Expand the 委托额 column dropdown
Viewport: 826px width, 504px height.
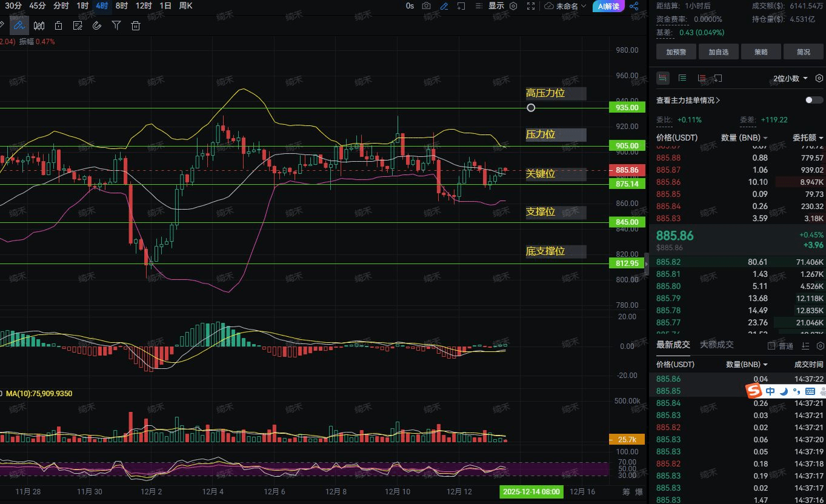tap(808, 138)
